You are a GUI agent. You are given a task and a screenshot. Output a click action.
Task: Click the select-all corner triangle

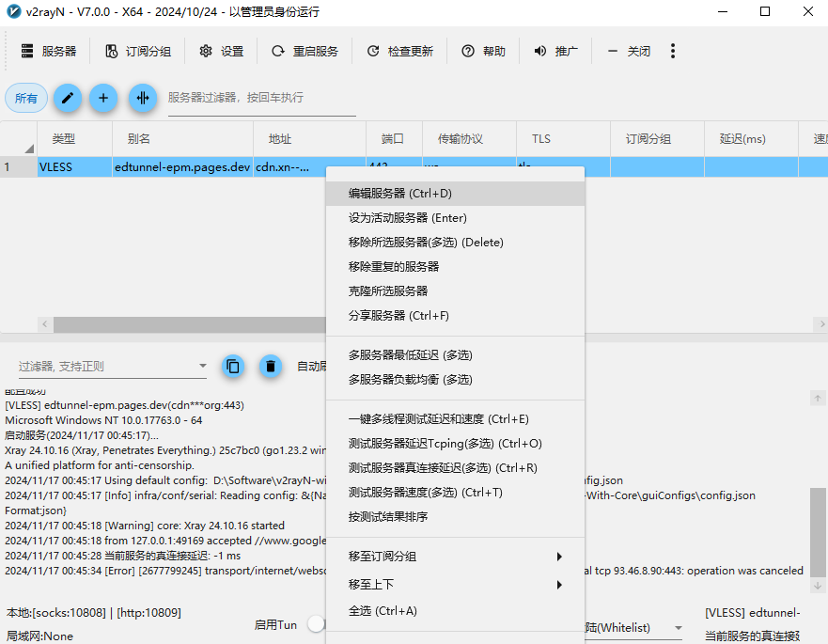pyautogui.click(x=29, y=149)
